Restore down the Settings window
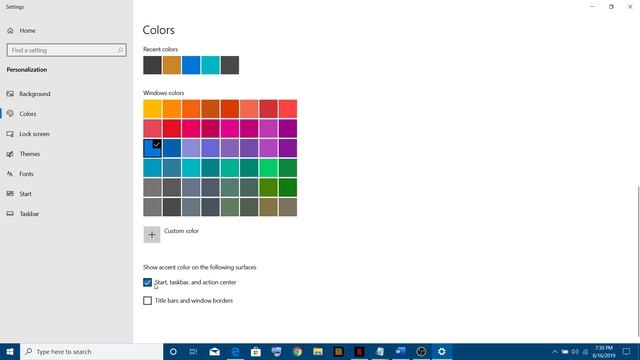This screenshot has height=360, width=640. click(611, 7)
